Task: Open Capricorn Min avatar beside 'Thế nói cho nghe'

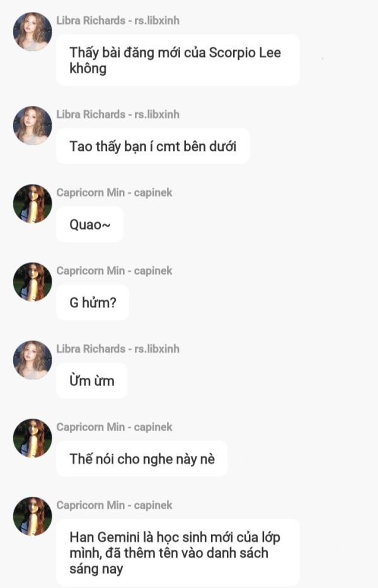Action: pyautogui.click(x=32, y=438)
